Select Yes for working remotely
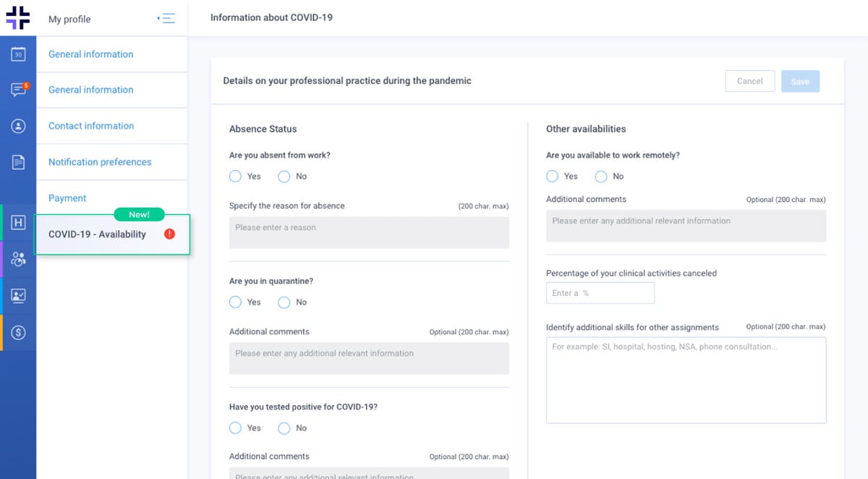Image resolution: width=868 pixels, height=479 pixels. tap(550, 176)
